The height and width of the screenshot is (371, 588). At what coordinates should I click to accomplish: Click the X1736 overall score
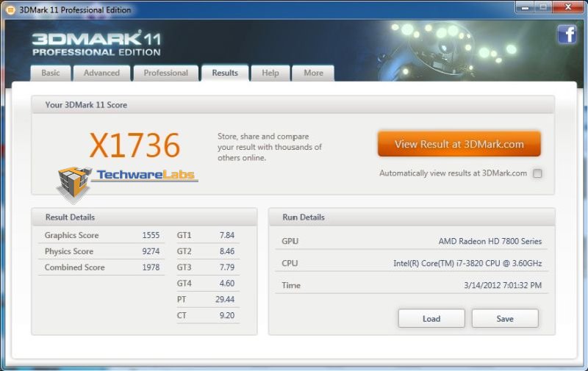[135, 145]
